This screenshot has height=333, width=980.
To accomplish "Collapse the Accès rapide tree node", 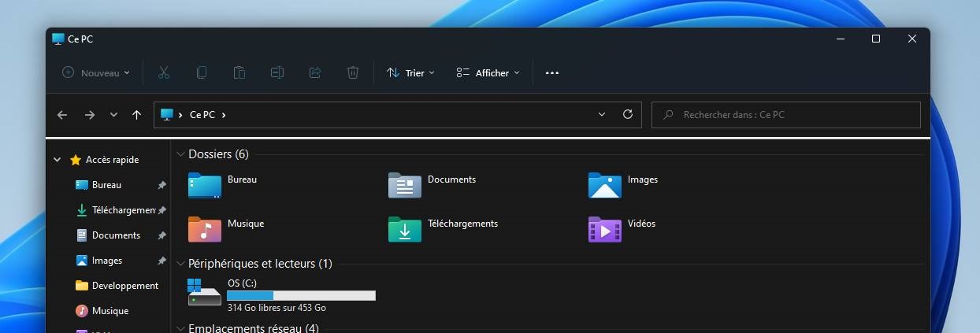I will pyautogui.click(x=57, y=160).
